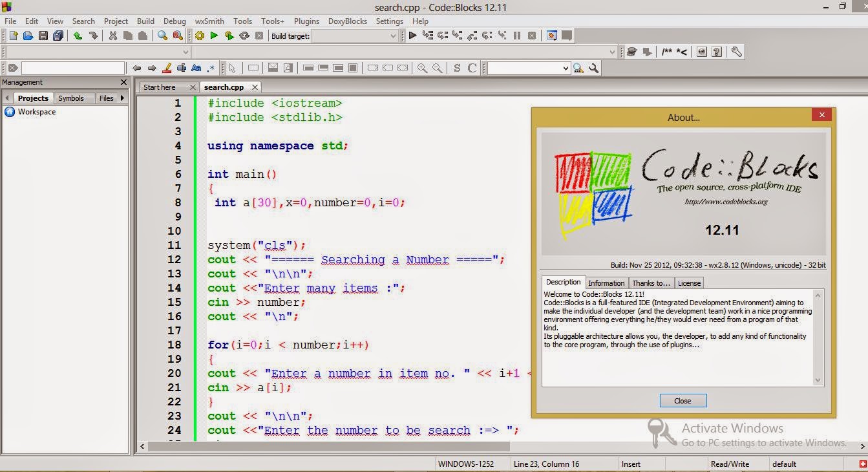The width and height of the screenshot is (868, 472).
Task: Open Replace with the magnifier R icon
Action: click(178, 36)
